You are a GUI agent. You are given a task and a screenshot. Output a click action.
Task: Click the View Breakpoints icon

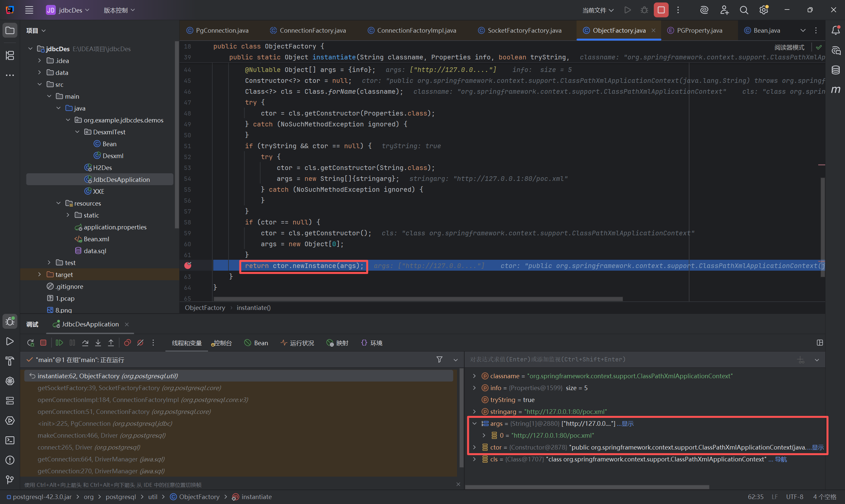pos(127,343)
